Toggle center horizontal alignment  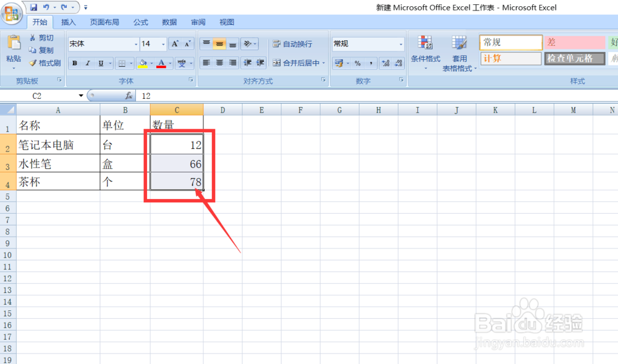pos(219,62)
